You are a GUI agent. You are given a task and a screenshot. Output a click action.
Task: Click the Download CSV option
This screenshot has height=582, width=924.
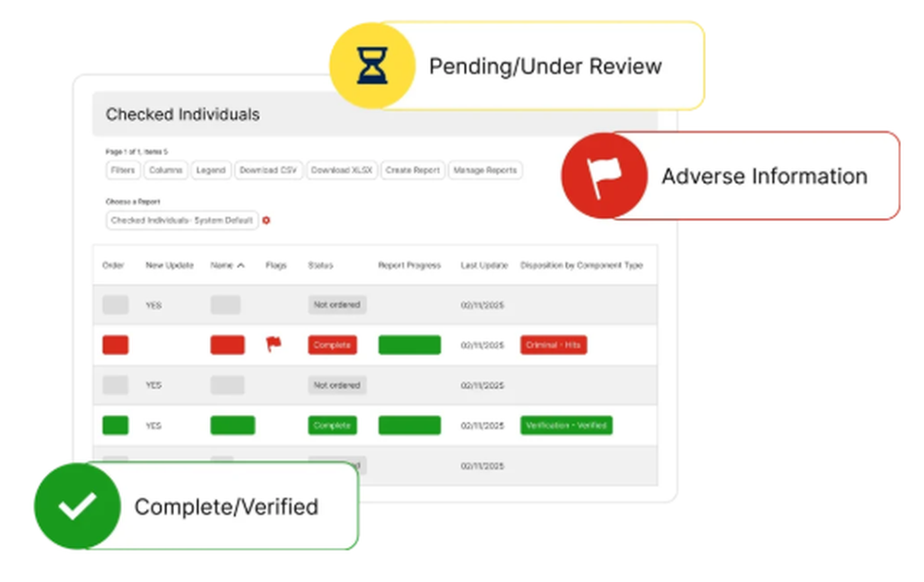[x=268, y=170]
